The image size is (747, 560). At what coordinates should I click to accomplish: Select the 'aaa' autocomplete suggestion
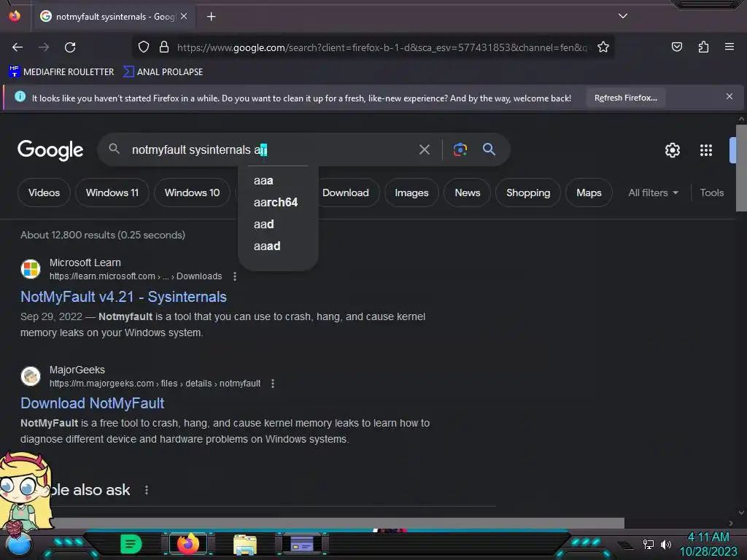click(x=278, y=181)
